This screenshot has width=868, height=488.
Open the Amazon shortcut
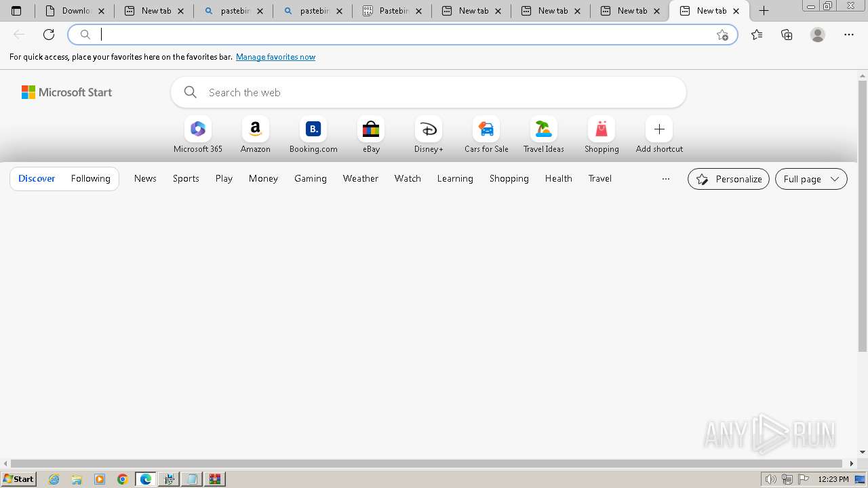(256, 135)
